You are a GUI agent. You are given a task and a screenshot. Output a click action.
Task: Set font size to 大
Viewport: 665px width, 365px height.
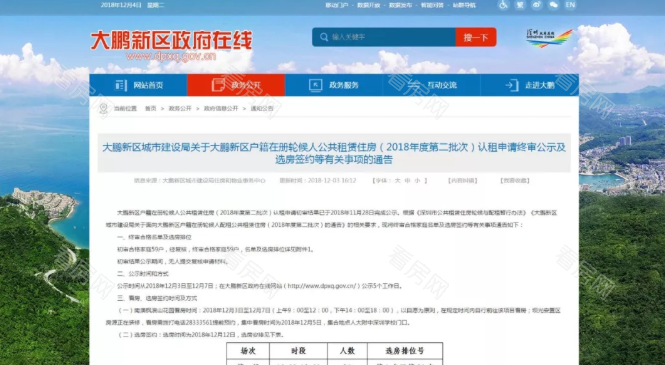397,181
